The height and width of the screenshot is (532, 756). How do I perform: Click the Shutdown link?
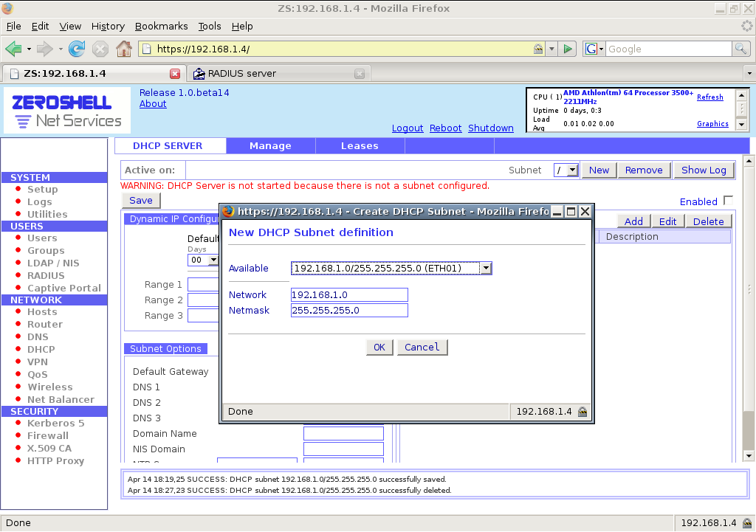491,128
